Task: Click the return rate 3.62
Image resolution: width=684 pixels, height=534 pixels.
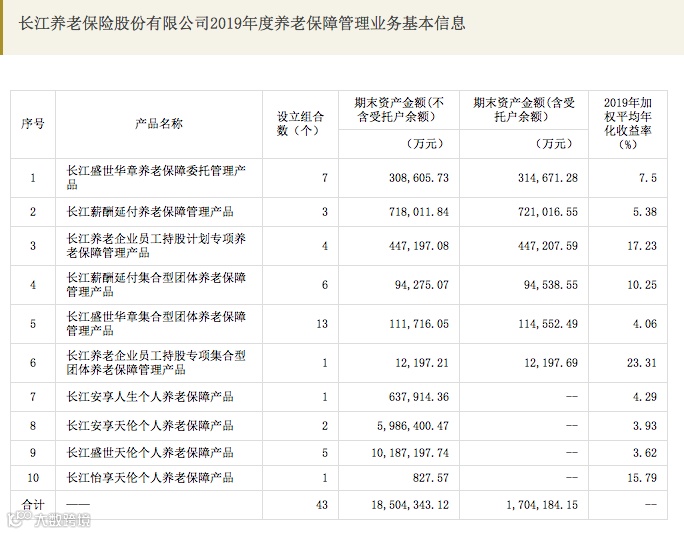Action: click(645, 453)
